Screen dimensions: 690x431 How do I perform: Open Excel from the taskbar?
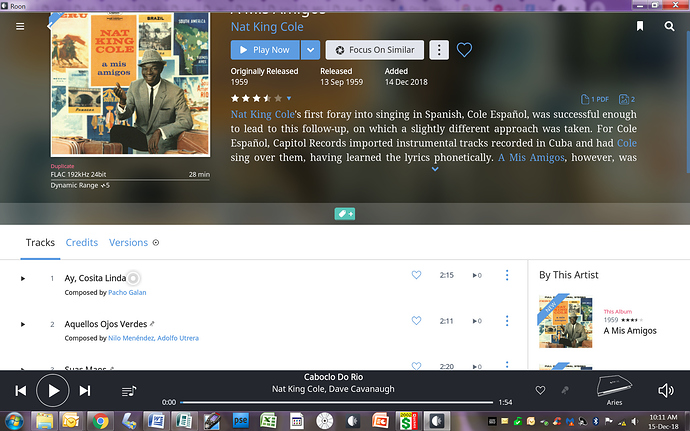[268, 421]
